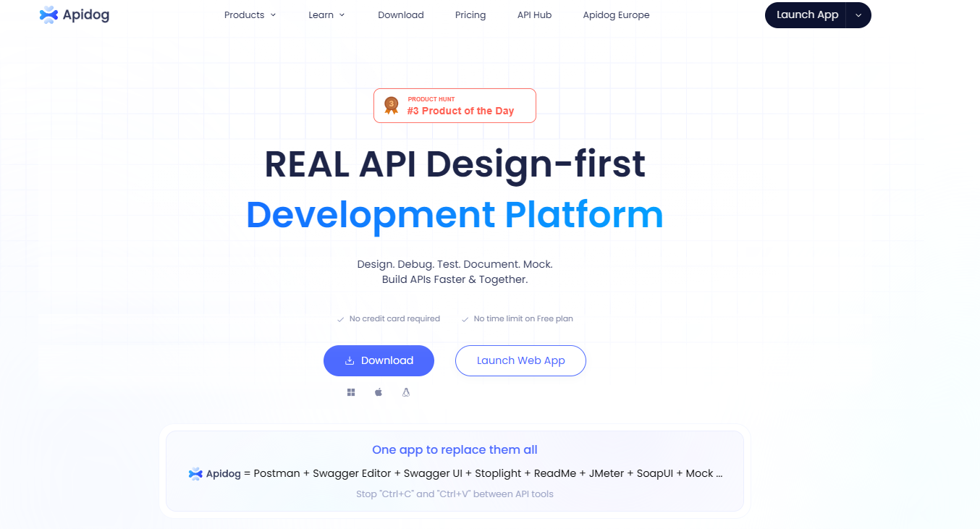Click the checkmark beside No time limit

pos(465,319)
